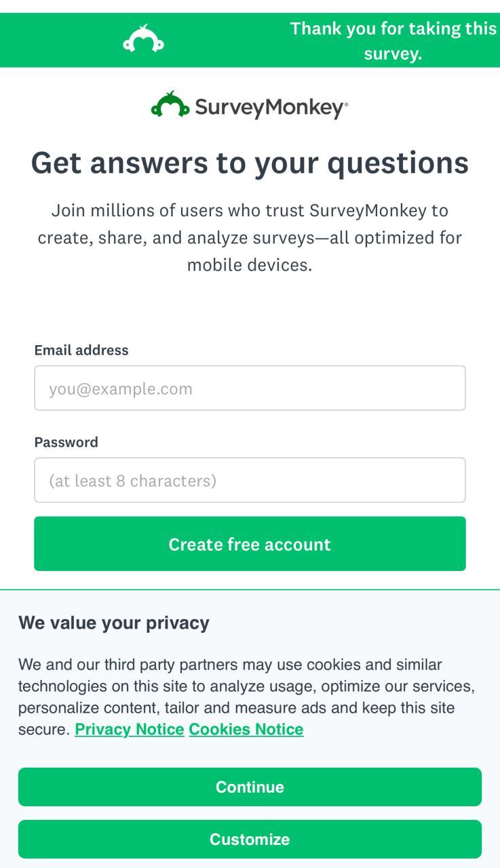500x868 pixels.
Task: Click the "We value your privacy" heading
Action: [x=114, y=623]
